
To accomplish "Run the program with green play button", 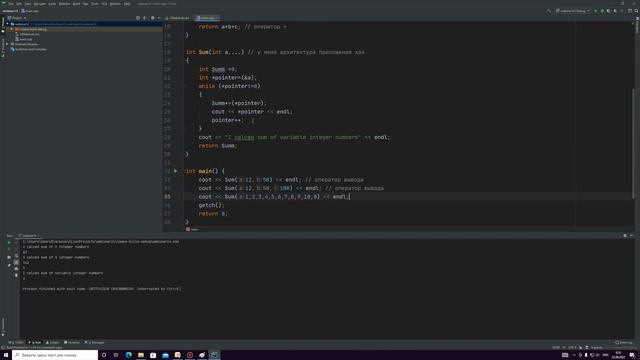I will pyautogui.click(x=596, y=11).
